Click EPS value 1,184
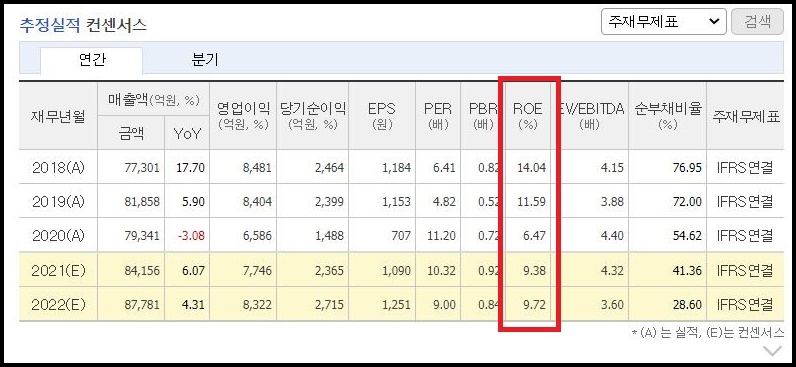This screenshot has width=796, height=367. (396, 168)
